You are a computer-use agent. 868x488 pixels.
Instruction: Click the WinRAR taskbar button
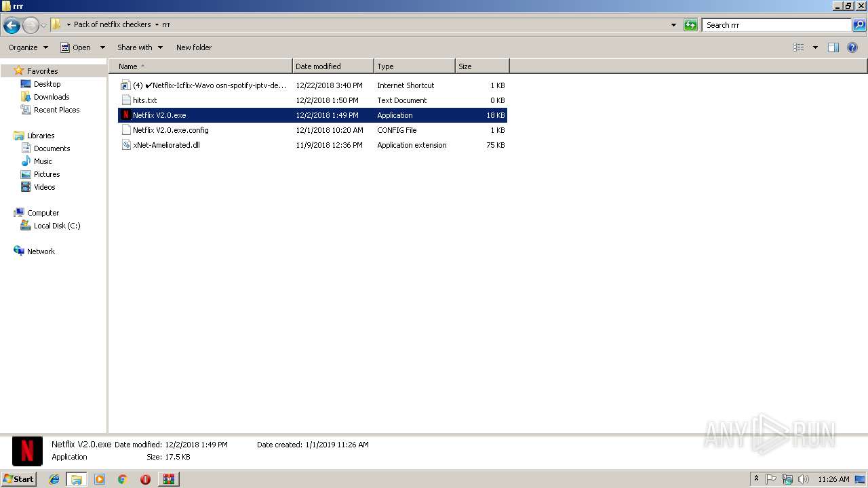tap(168, 479)
